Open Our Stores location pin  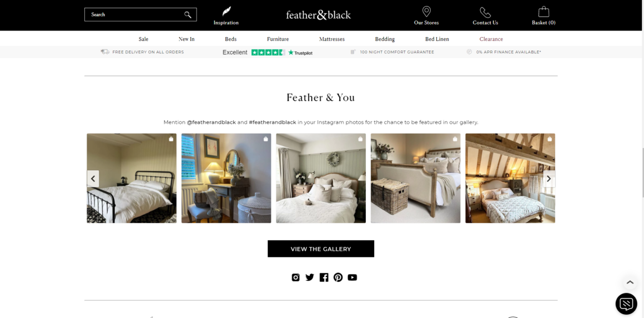(426, 12)
